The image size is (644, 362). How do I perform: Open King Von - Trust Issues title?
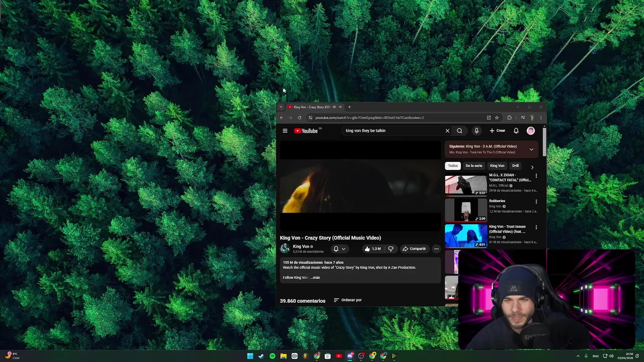(507, 229)
